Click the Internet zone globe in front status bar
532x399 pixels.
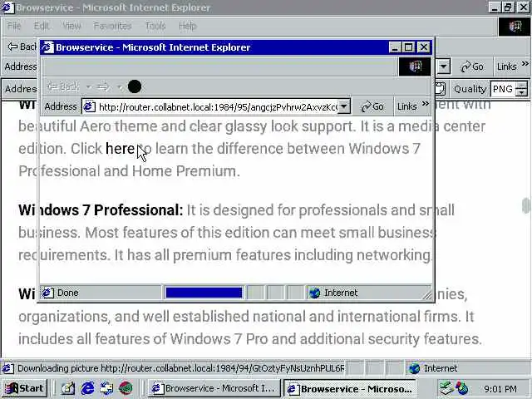click(315, 293)
